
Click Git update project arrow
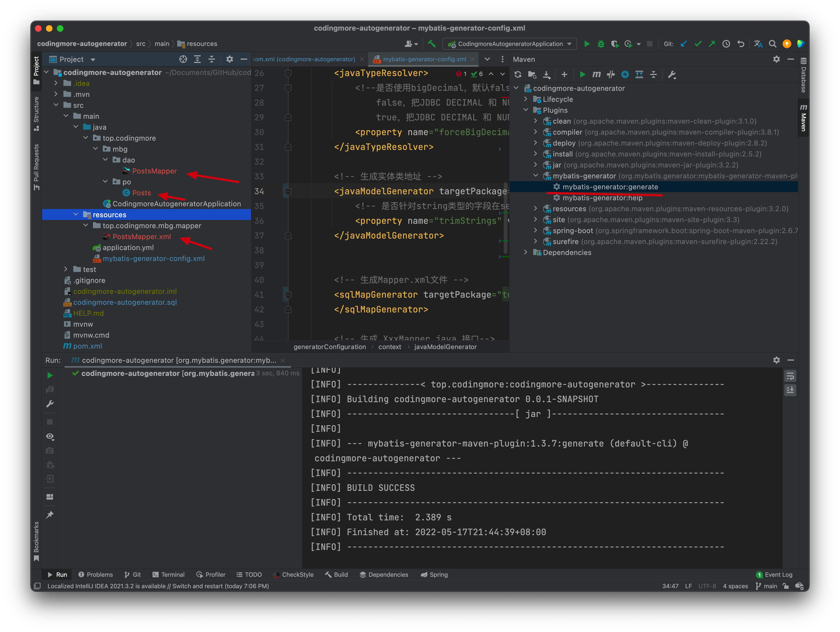[x=684, y=44]
